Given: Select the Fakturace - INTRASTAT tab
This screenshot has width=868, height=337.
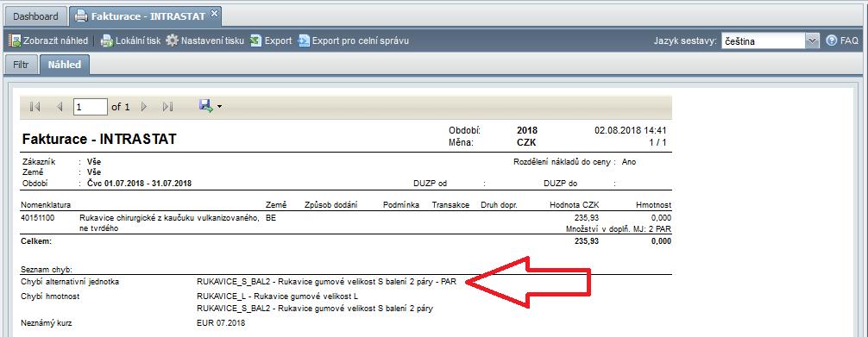Looking at the screenshot, I should (x=146, y=16).
